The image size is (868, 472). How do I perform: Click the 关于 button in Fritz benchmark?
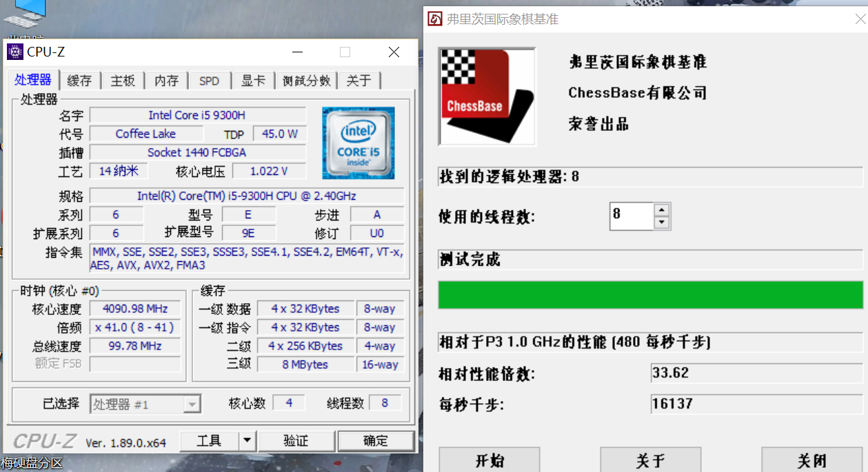pyautogui.click(x=651, y=460)
